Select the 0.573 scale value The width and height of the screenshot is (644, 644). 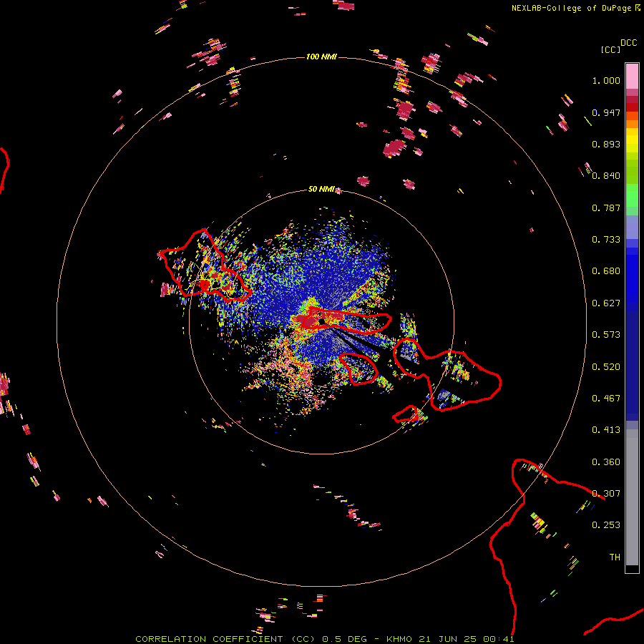point(606,335)
